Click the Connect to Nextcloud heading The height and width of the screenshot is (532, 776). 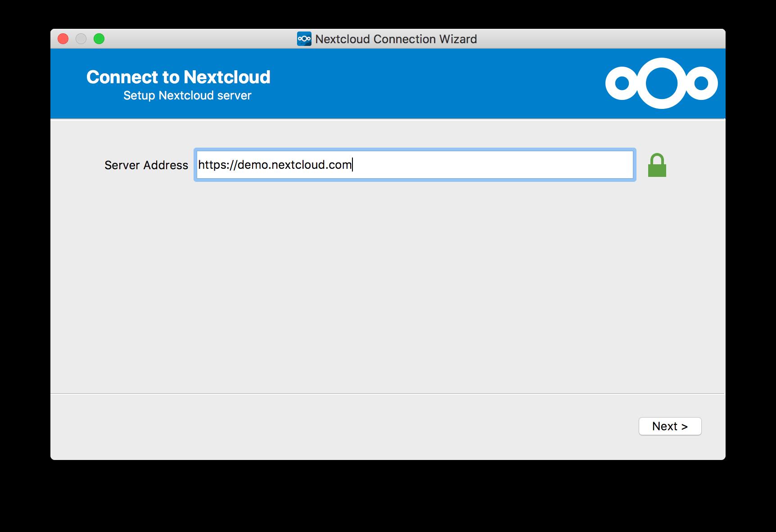click(178, 77)
